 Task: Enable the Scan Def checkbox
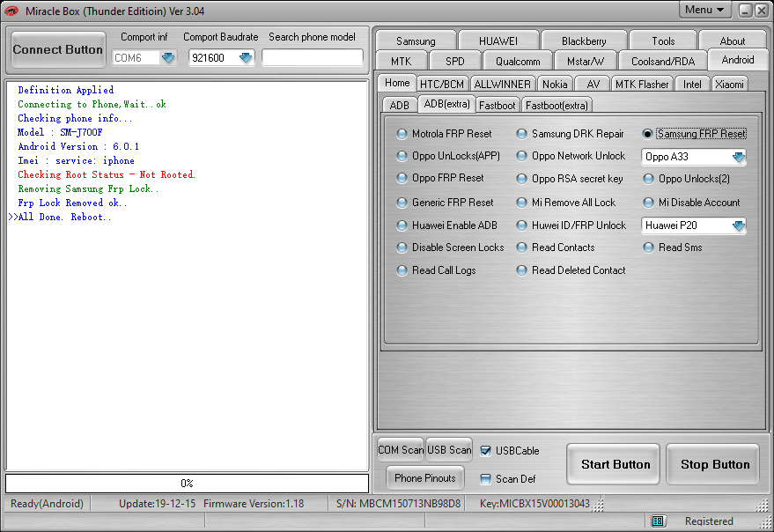click(x=486, y=478)
